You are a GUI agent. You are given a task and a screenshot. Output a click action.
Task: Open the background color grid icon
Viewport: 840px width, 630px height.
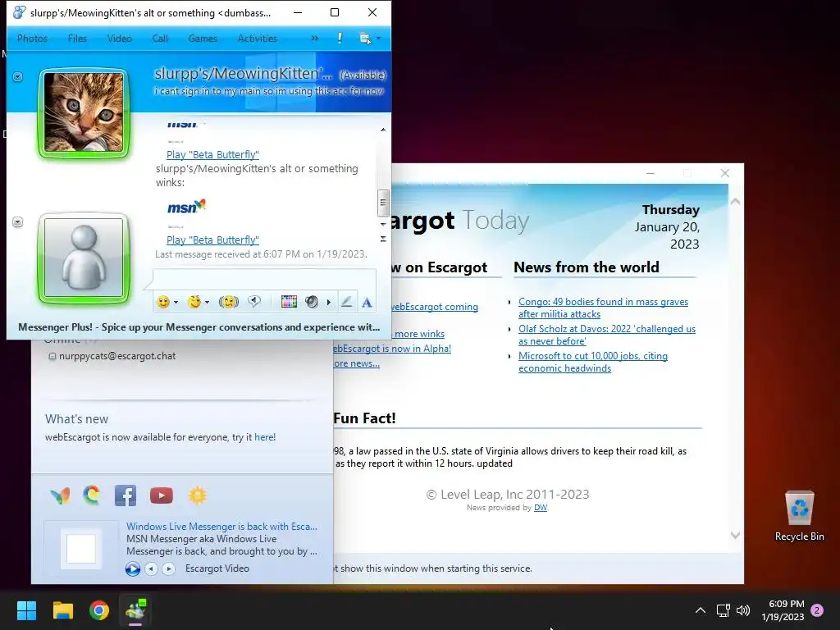(289, 302)
